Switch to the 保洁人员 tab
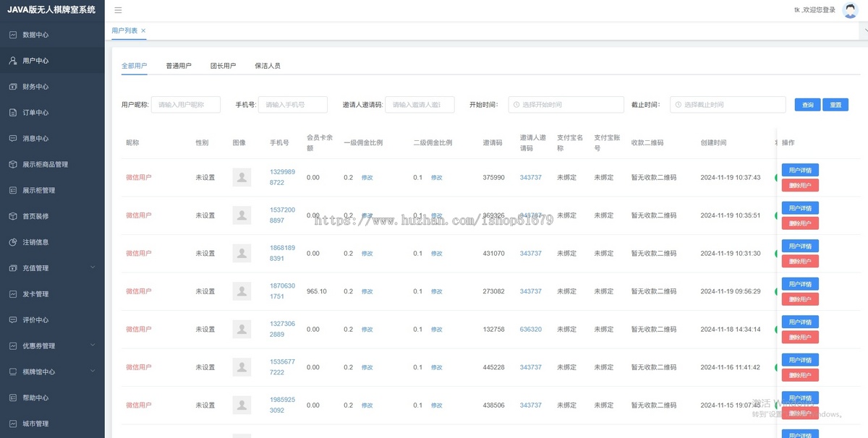The image size is (868, 438). click(268, 66)
